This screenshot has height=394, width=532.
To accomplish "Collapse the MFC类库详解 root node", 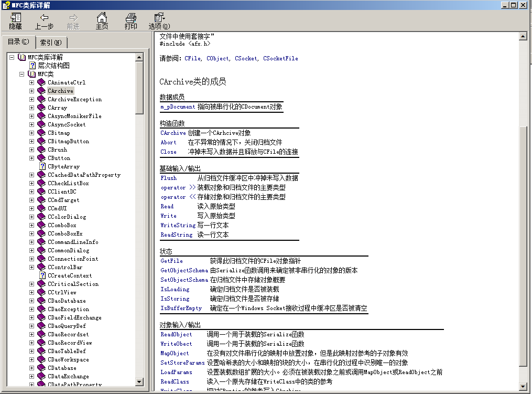I will point(12,57).
